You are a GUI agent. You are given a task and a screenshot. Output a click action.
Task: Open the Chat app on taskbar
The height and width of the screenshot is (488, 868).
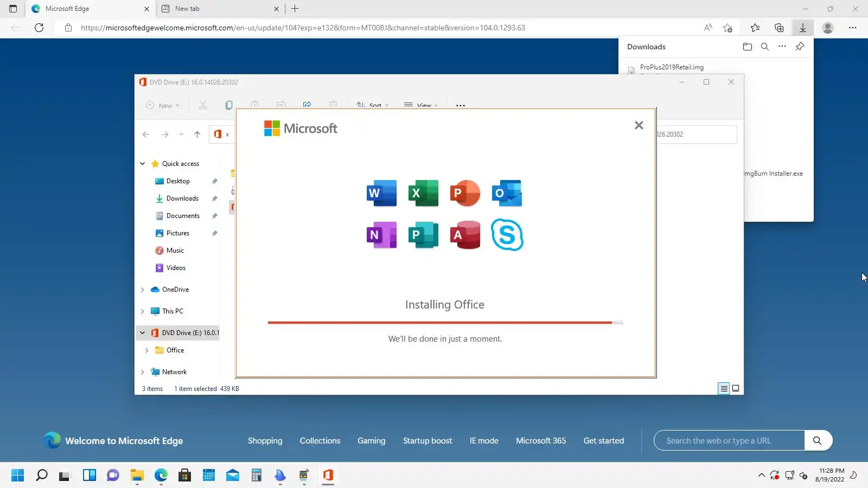(113, 476)
